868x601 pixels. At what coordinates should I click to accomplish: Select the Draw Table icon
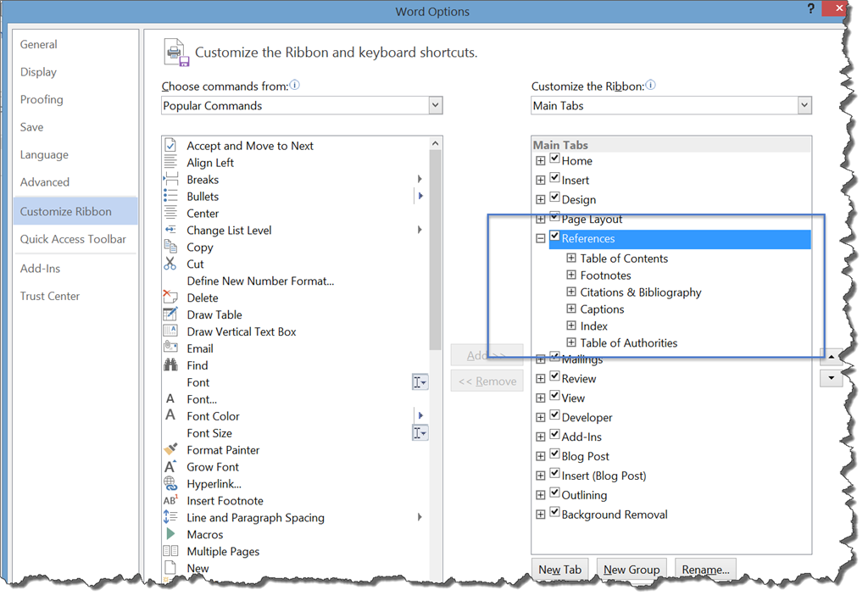170,314
